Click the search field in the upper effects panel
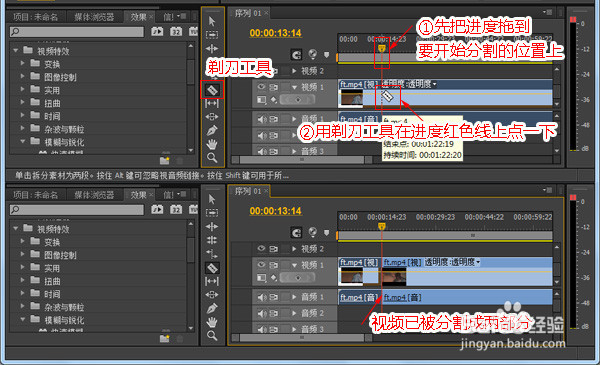Viewport: 600px width, 365px height. coord(77,32)
